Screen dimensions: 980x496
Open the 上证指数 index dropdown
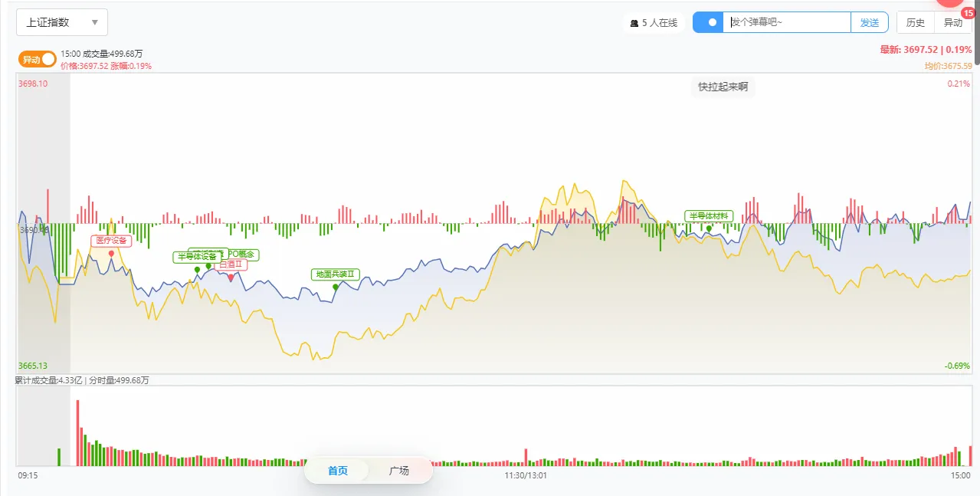pos(62,22)
